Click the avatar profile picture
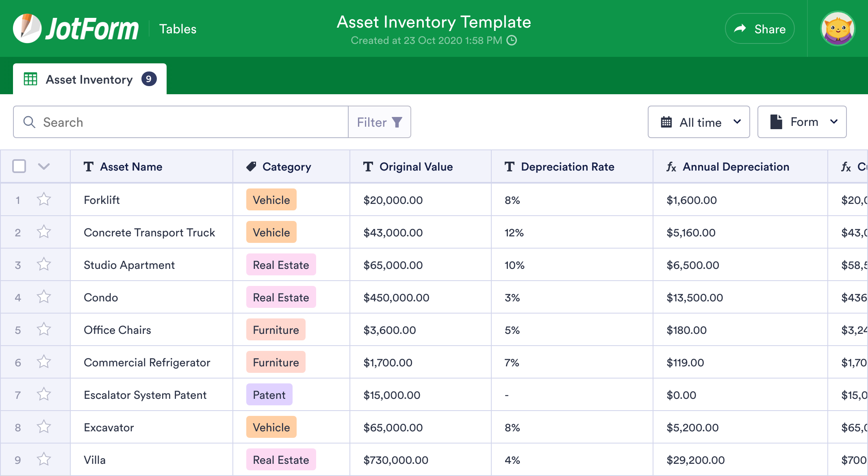 coord(838,28)
